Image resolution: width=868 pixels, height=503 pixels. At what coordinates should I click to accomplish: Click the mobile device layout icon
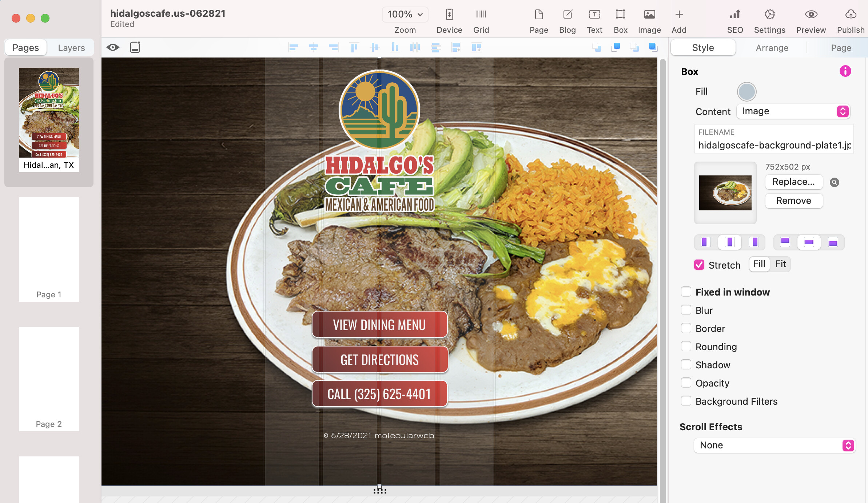click(x=135, y=47)
